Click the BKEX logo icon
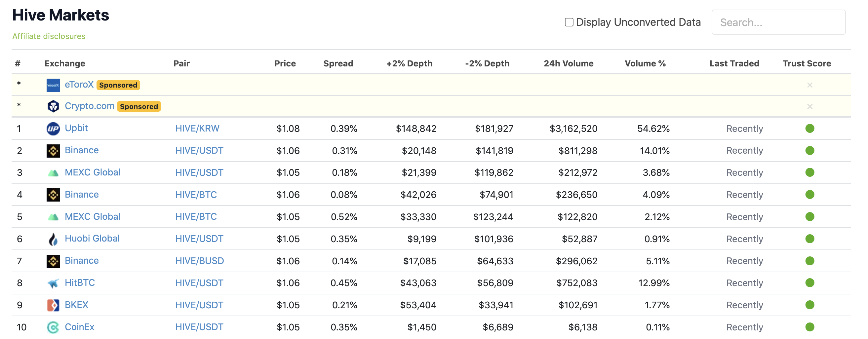This screenshot has height=339, width=868. (53, 305)
